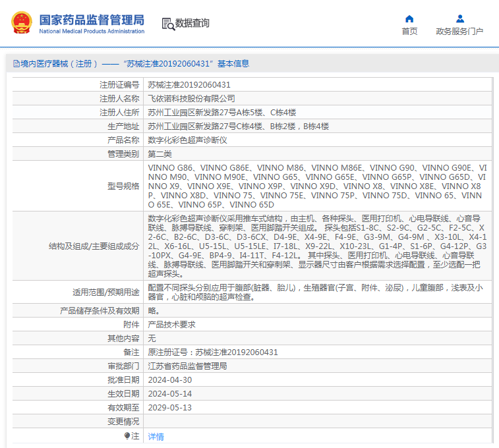Click the 首页 text label
The width and height of the screenshot is (499, 448).
(409, 31)
